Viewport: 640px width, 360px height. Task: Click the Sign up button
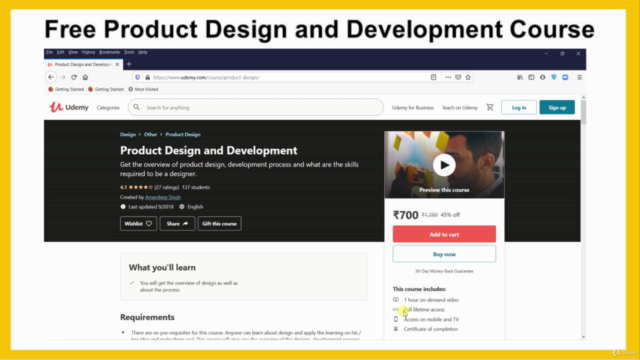click(557, 107)
